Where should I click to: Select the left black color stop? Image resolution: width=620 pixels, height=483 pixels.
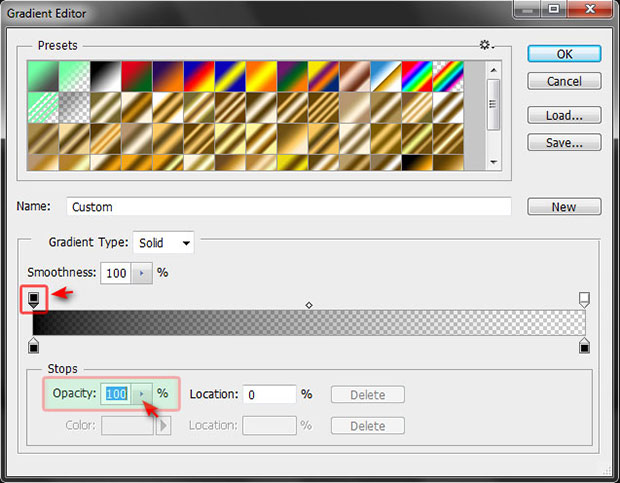click(x=34, y=345)
